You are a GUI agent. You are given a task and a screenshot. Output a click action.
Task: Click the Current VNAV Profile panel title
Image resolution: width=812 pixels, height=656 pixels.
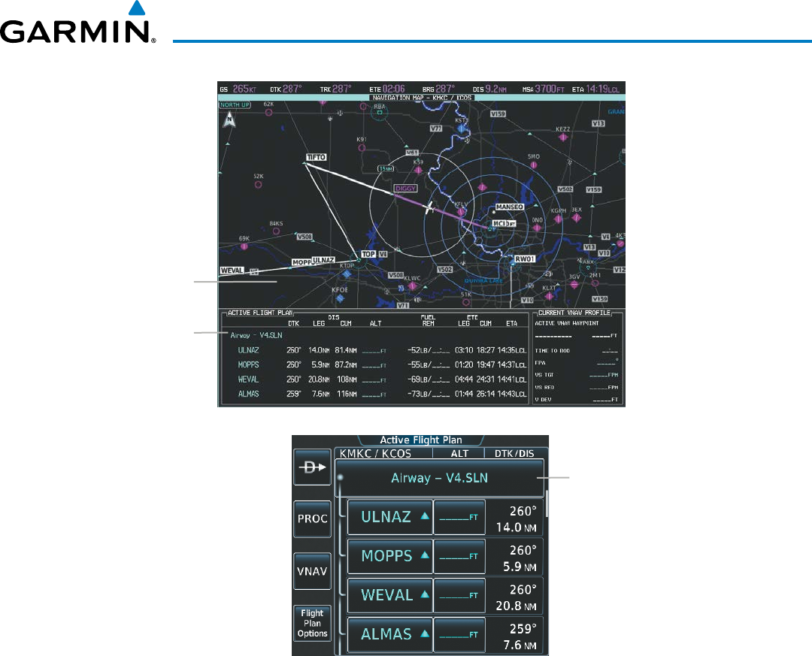coord(574,313)
